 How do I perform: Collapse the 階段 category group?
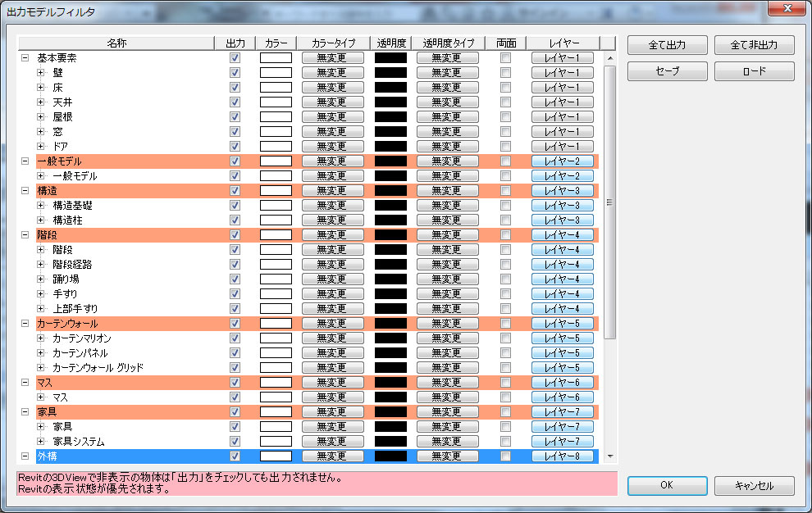[x=25, y=235]
